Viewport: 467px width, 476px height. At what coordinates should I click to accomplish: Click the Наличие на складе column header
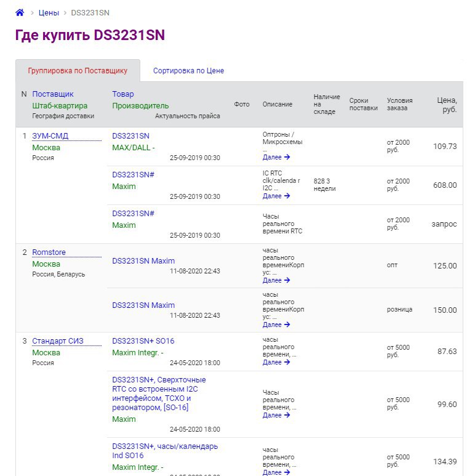327,104
